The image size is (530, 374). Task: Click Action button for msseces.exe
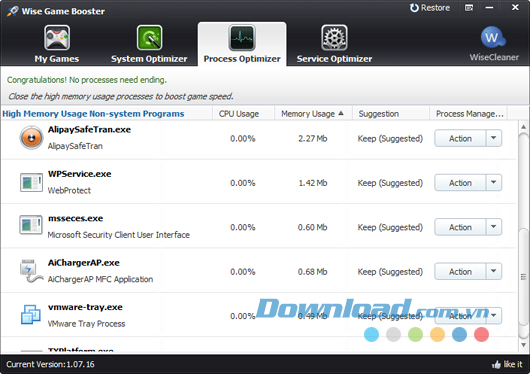(x=460, y=227)
